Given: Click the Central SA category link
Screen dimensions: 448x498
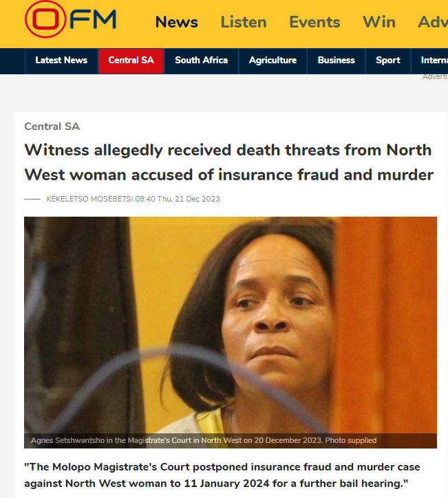Looking at the screenshot, I should pyautogui.click(x=52, y=127).
